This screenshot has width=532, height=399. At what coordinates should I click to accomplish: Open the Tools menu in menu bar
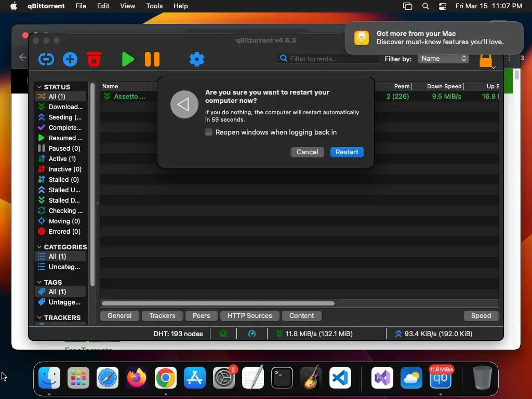(x=154, y=6)
